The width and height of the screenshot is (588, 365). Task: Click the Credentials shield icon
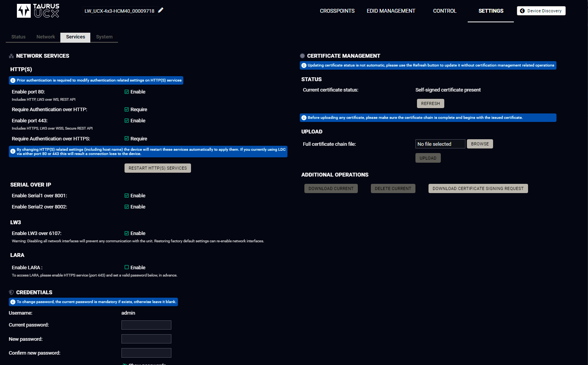(x=11, y=292)
